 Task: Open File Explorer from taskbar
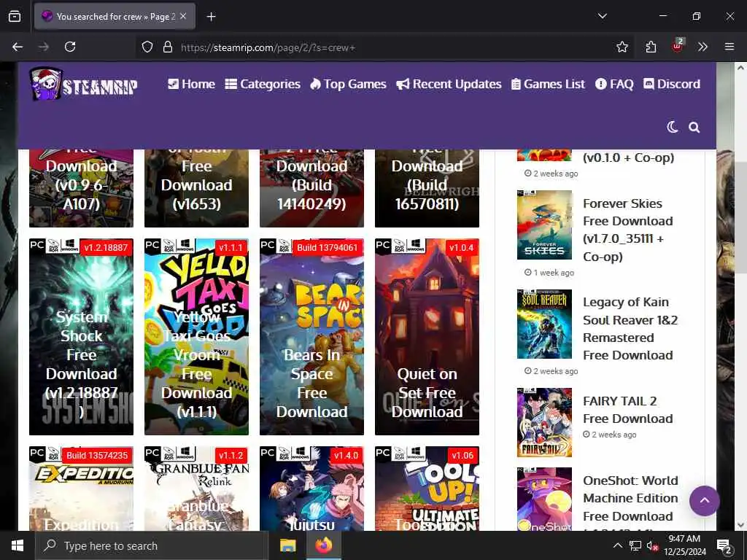[x=287, y=545]
